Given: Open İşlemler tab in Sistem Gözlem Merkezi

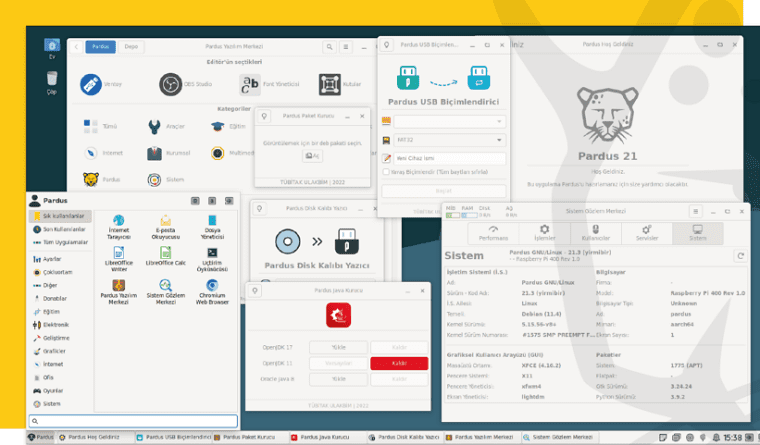Looking at the screenshot, I should tap(545, 233).
